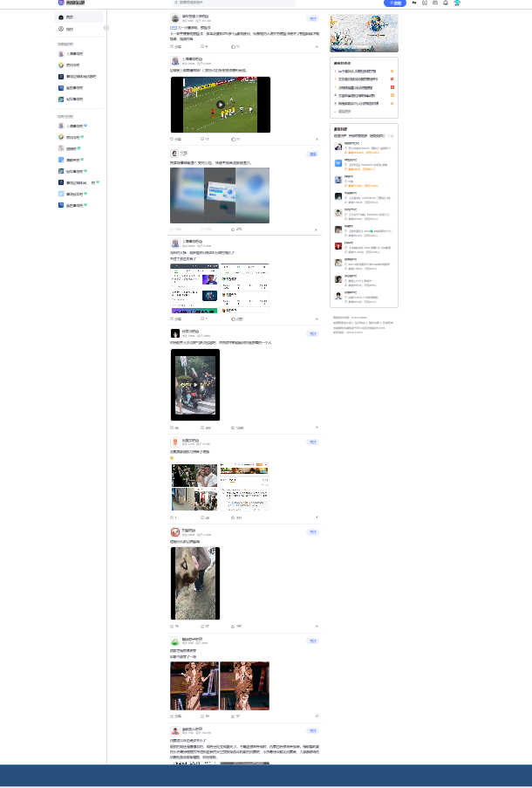This screenshot has height=788, width=532.
Task: Like the soccer video post
Action: click(x=235, y=140)
